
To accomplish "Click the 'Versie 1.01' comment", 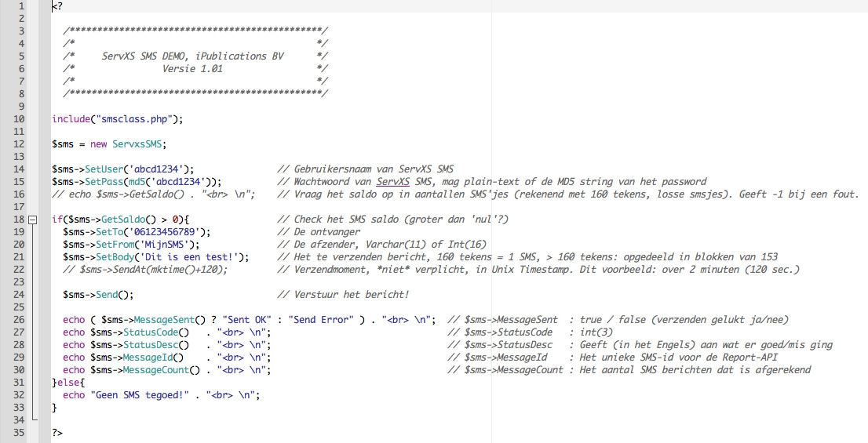I will tap(192, 69).
